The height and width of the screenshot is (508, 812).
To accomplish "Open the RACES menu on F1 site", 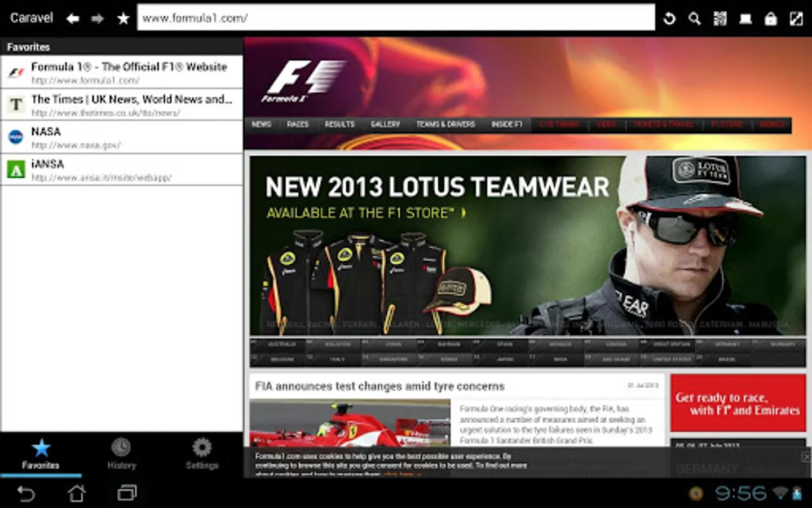I will tap(298, 124).
